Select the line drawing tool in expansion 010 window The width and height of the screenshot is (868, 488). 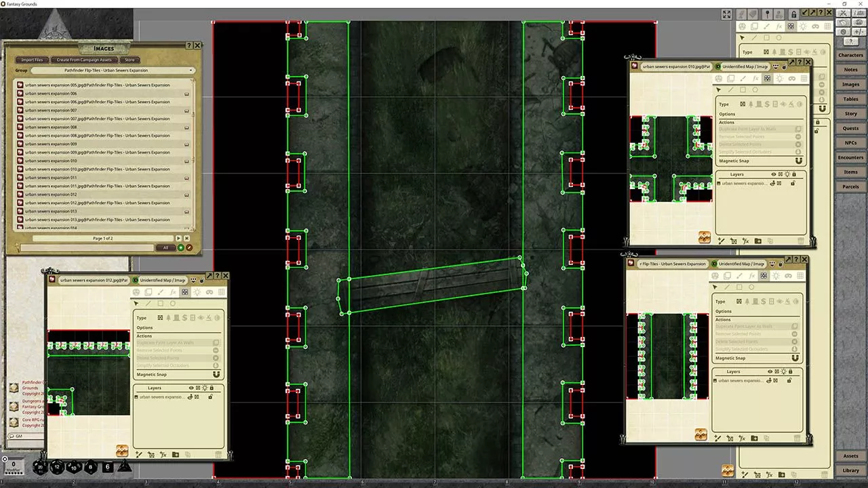[x=730, y=89]
